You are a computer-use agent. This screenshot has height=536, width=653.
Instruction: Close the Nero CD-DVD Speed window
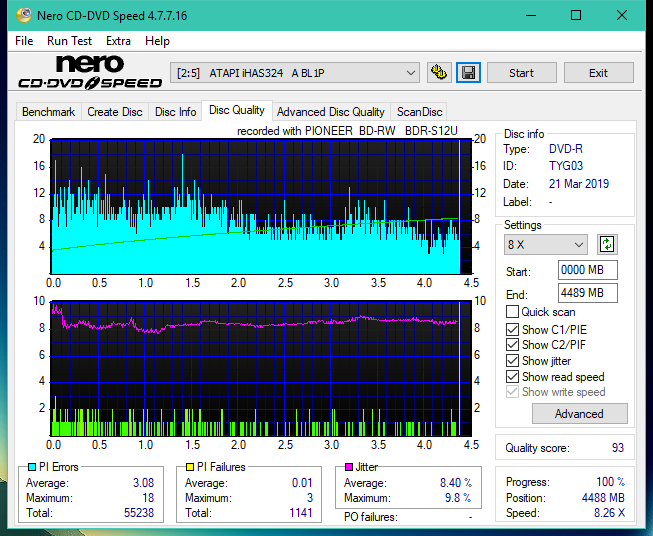(622, 15)
